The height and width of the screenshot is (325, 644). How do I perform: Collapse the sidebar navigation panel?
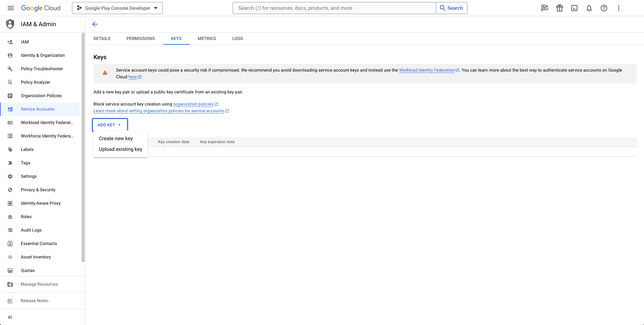tap(10, 317)
